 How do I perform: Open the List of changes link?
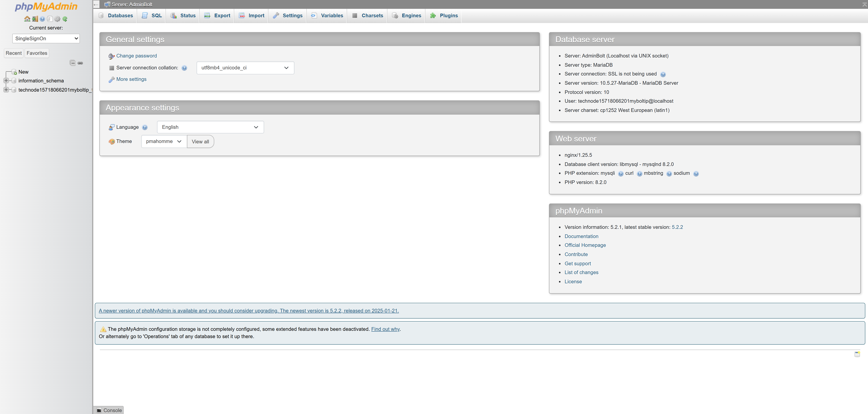pos(581,272)
